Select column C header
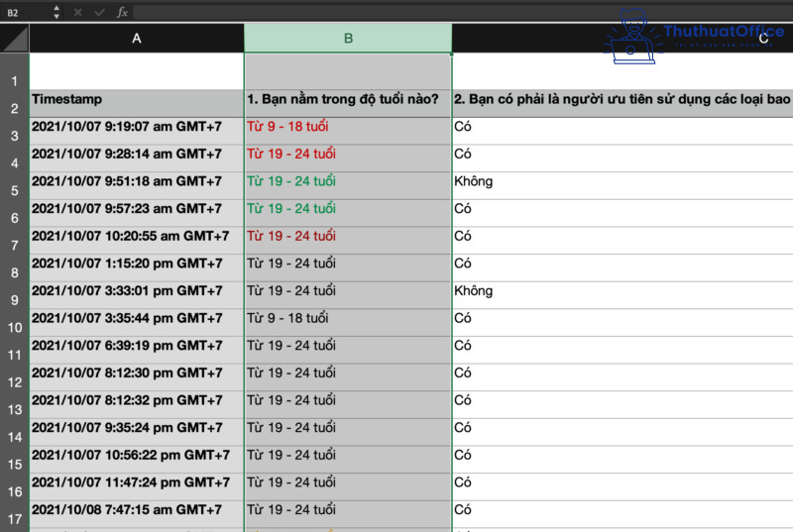Image resolution: width=793 pixels, height=532 pixels. (623, 39)
